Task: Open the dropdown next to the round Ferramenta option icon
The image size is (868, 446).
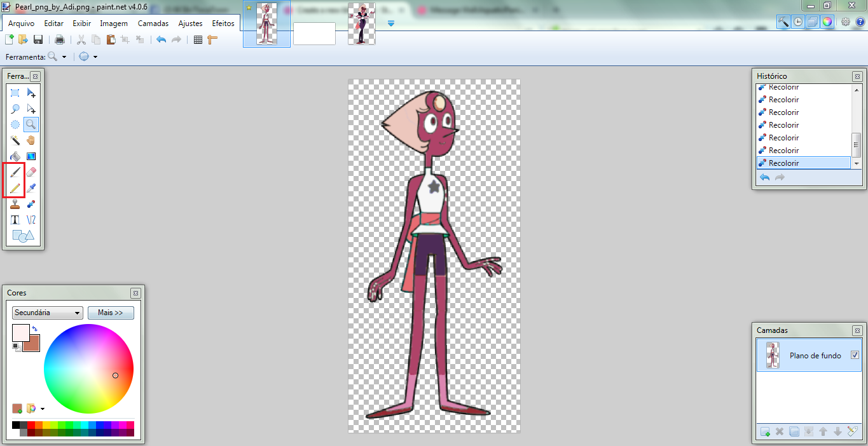Action: click(x=95, y=57)
